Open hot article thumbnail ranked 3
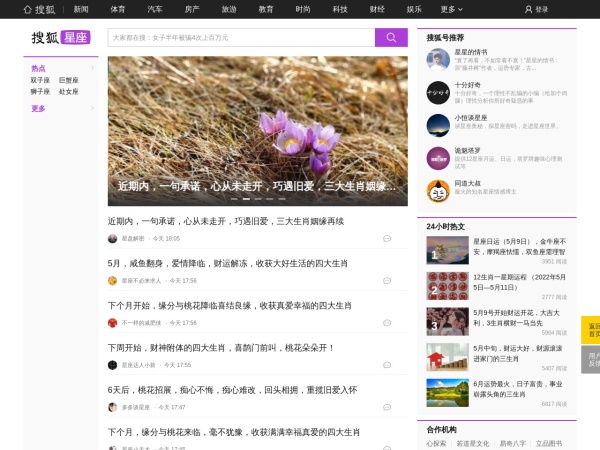This screenshot has height=450, width=600. pos(447,321)
